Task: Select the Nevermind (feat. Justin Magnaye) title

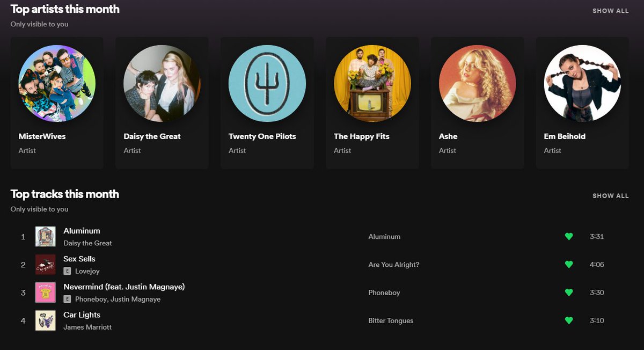Action: pyautogui.click(x=124, y=287)
